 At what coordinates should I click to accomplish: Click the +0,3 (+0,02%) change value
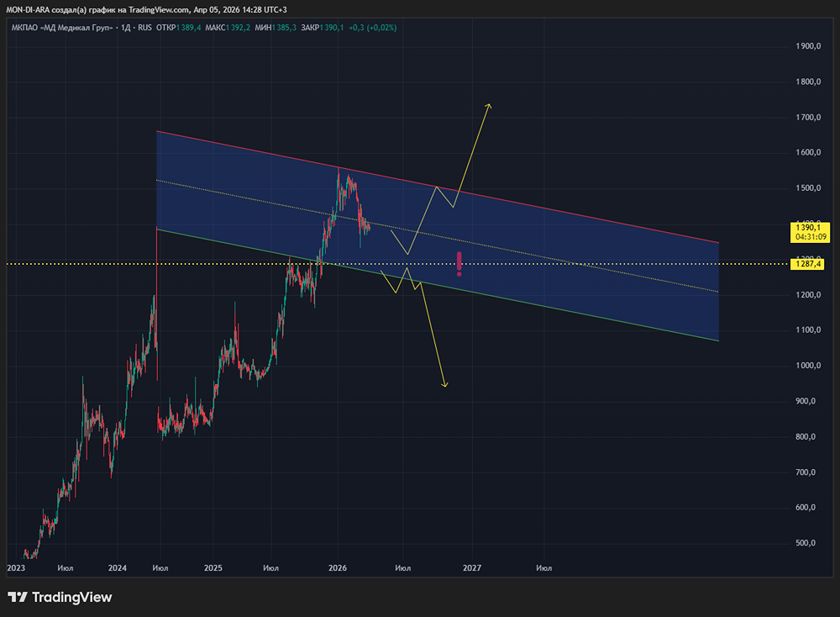[x=372, y=28]
